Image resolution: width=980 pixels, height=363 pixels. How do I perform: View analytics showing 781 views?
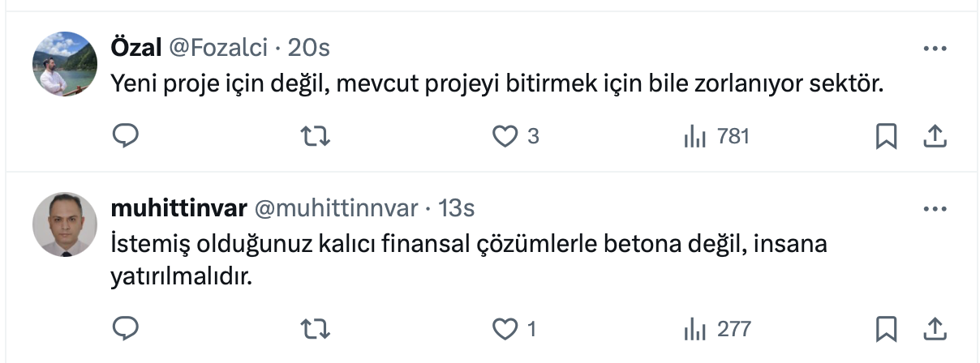tap(695, 136)
